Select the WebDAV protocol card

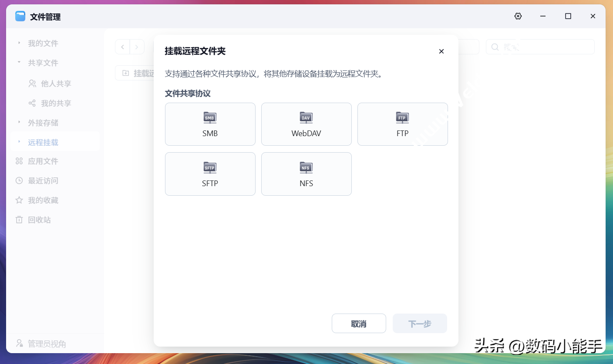(x=306, y=124)
